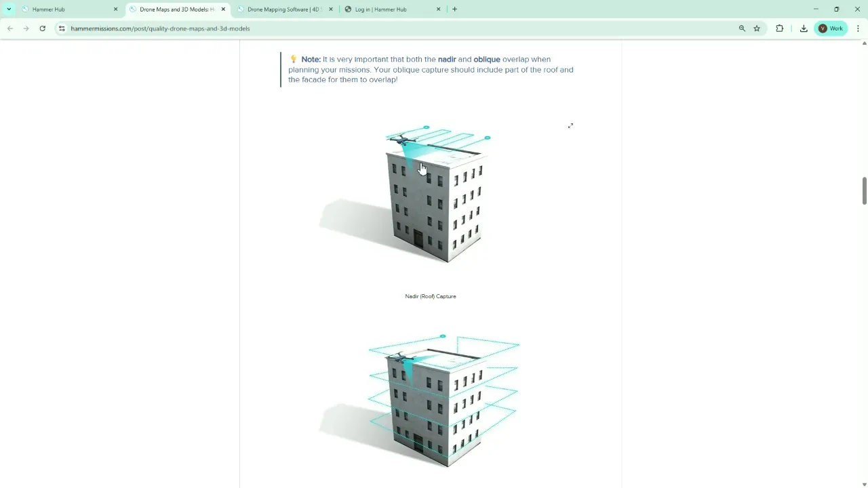Show the browser downloads

pyautogui.click(x=804, y=28)
